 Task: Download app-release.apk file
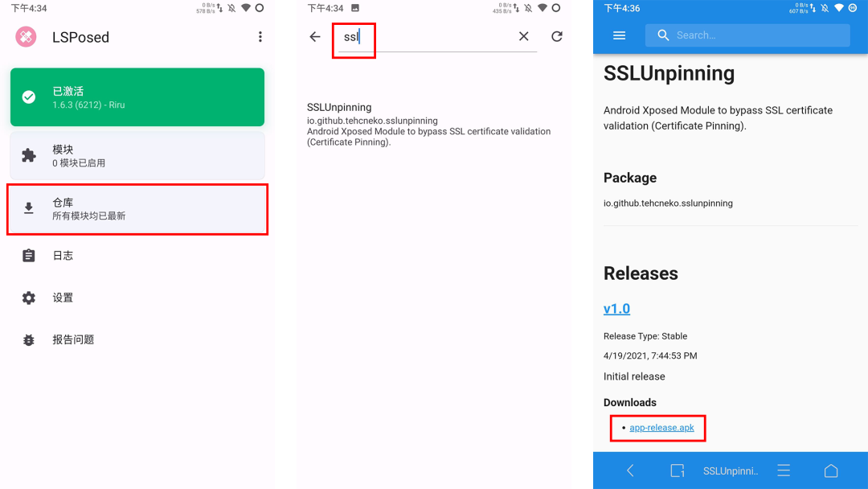[661, 428]
